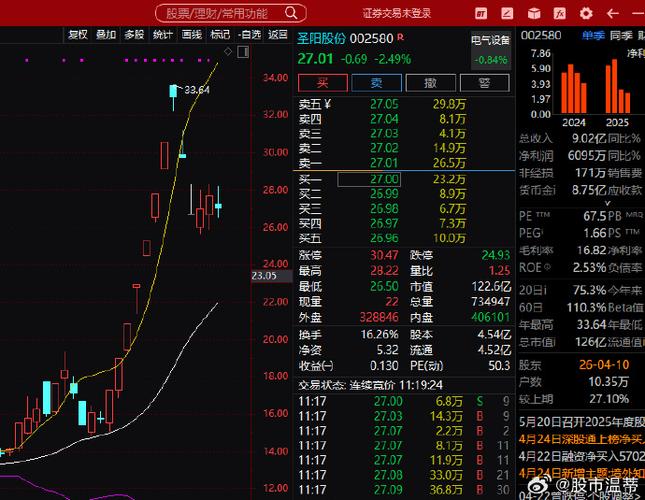Click the red R margin mark beside 002580

point(400,37)
